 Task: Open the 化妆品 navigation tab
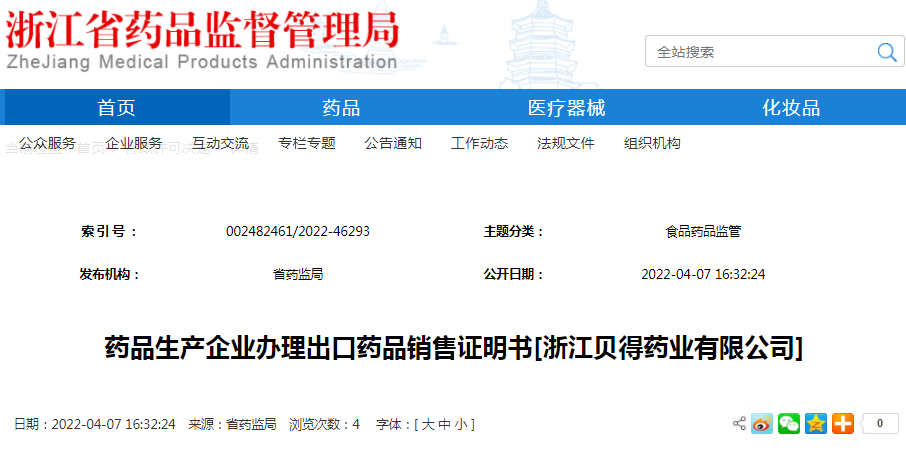pyautogui.click(x=790, y=107)
